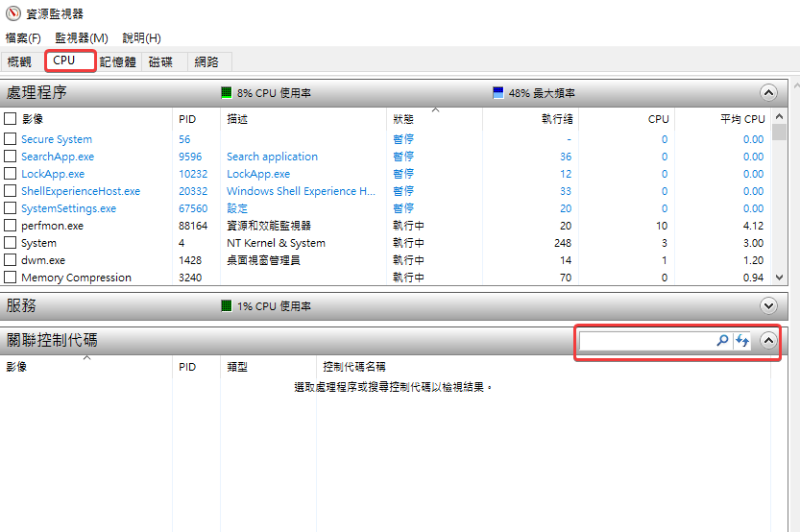
Task: Sort processes by PID column header
Action: tap(187, 119)
